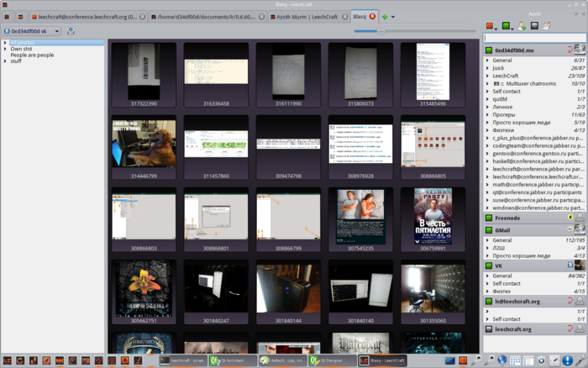Select the LeechCraft contact group
This screenshot has width=588, height=368.
(505, 76)
